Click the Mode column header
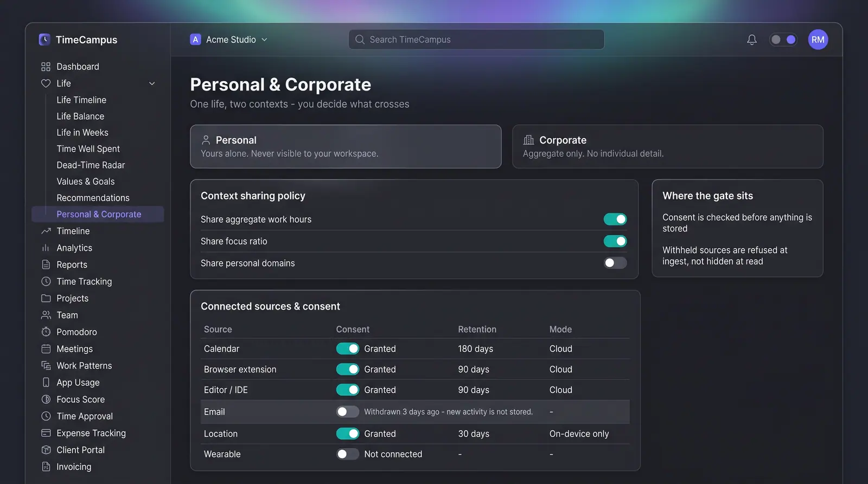 (x=560, y=329)
